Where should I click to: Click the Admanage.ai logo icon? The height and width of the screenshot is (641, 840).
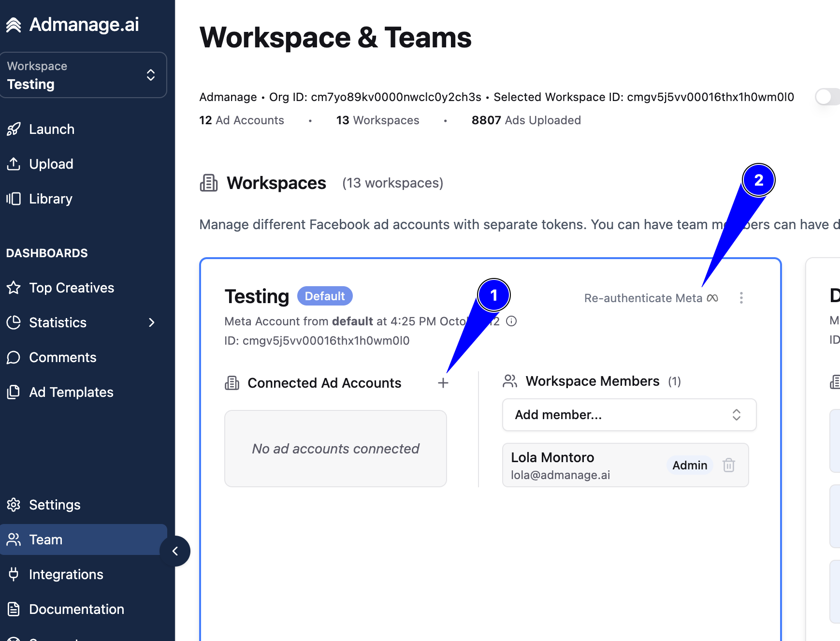pyautogui.click(x=14, y=25)
